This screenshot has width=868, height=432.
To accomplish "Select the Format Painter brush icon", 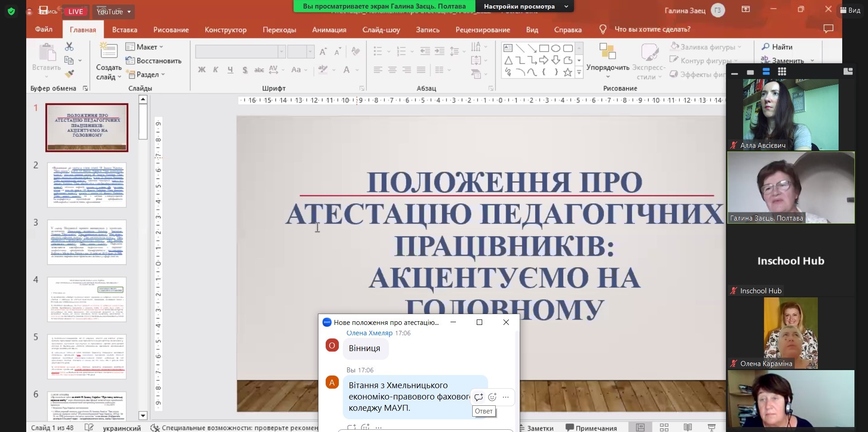I will pos(69,74).
